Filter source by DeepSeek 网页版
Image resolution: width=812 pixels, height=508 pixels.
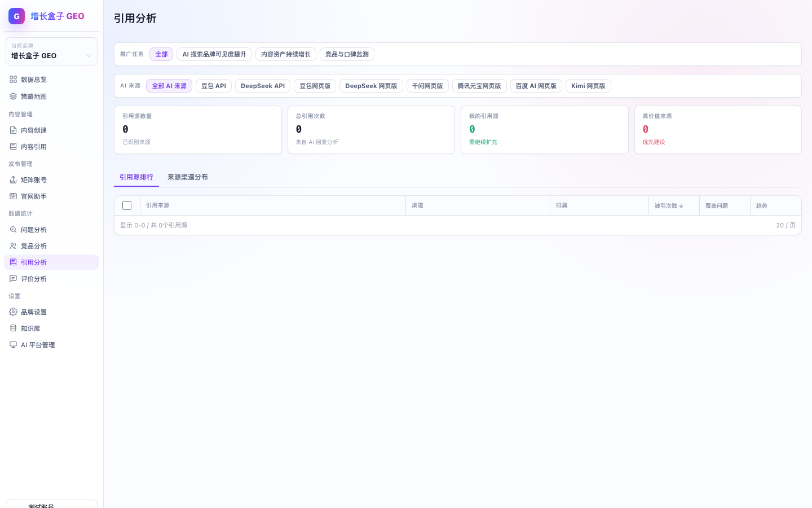pyautogui.click(x=371, y=86)
